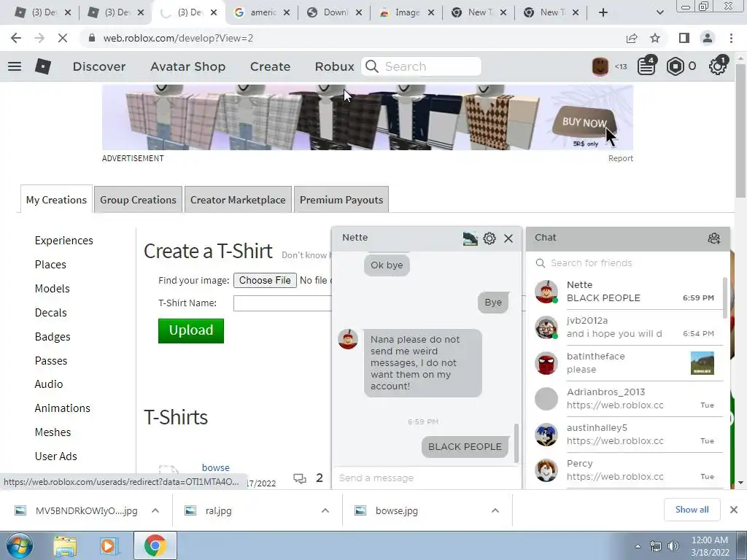Click the stop loading button in Chrome
This screenshot has height=560, width=747.
63,38
